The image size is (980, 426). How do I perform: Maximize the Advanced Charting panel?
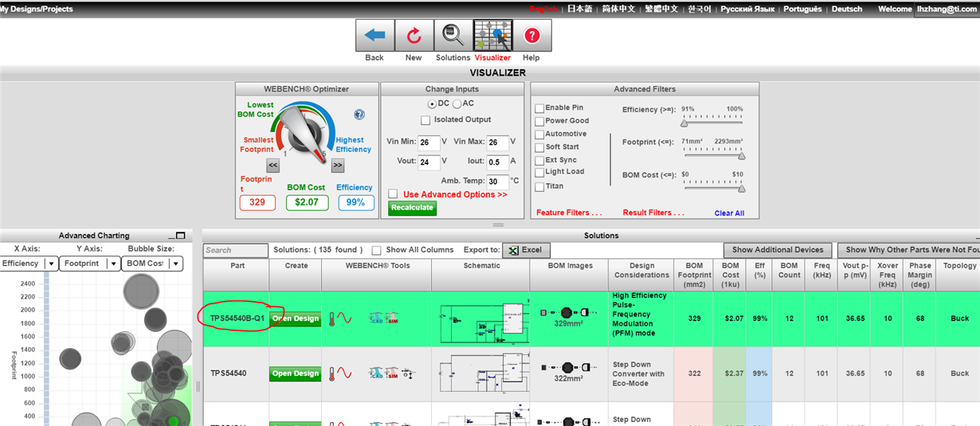pos(181,236)
